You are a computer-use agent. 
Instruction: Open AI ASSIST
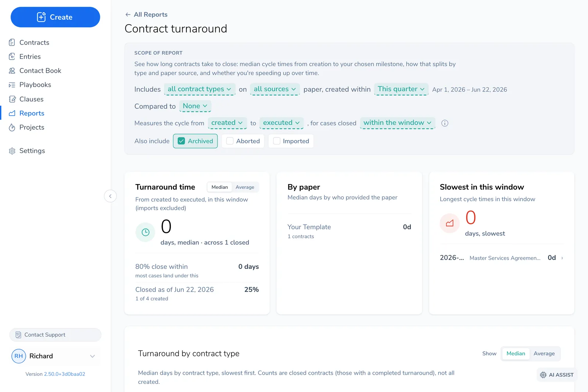[557, 375]
